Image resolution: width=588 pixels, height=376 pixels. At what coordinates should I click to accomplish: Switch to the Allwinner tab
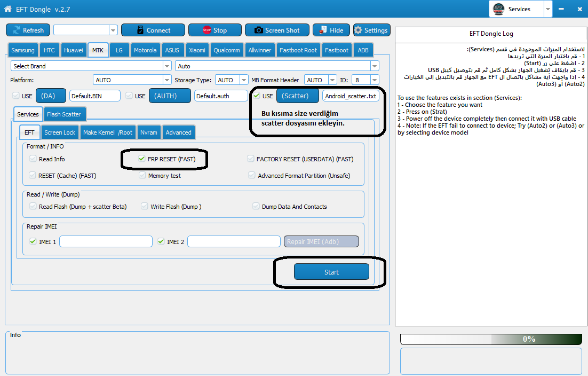tap(260, 50)
